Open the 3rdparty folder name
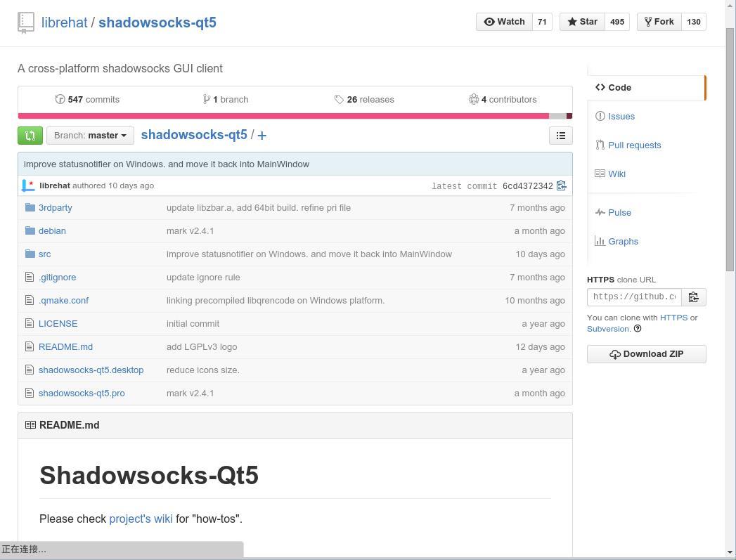The image size is (736, 560). coord(56,208)
